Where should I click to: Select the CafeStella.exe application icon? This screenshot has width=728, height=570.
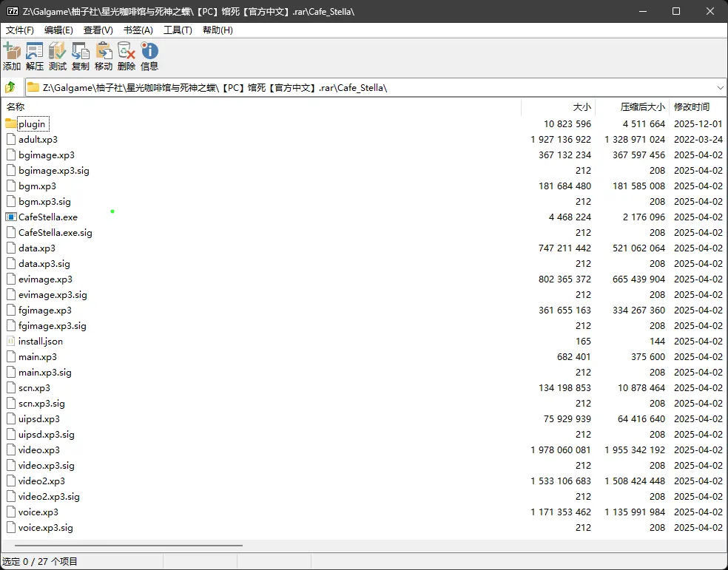coord(10,217)
